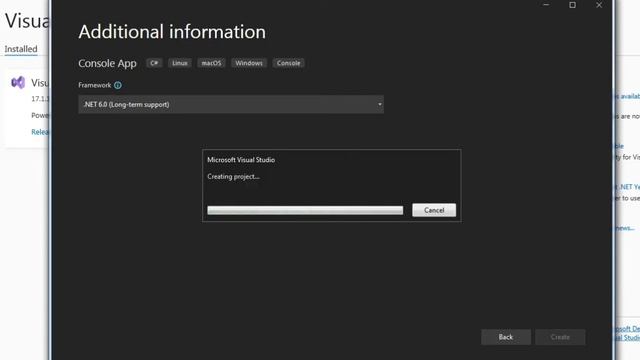Click the Framework info icon

coord(118,85)
